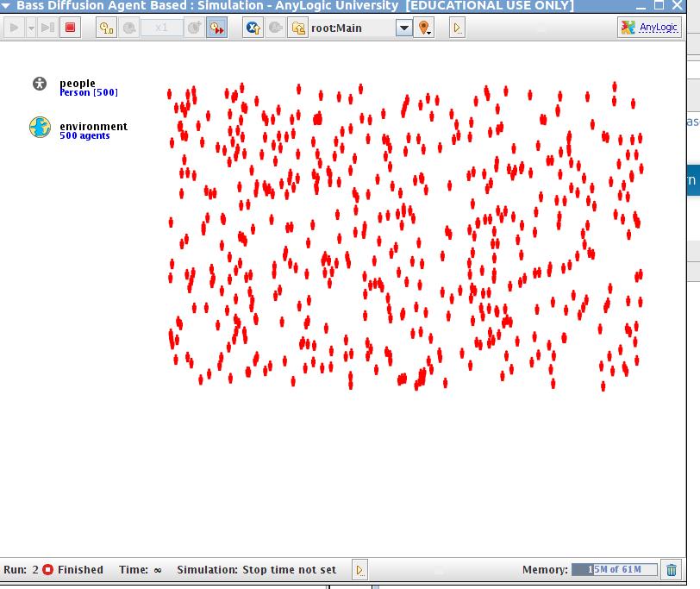This screenshot has width=700, height=589.
Task: Click the navigate to experiment icon
Action: [x=253, y=28]
